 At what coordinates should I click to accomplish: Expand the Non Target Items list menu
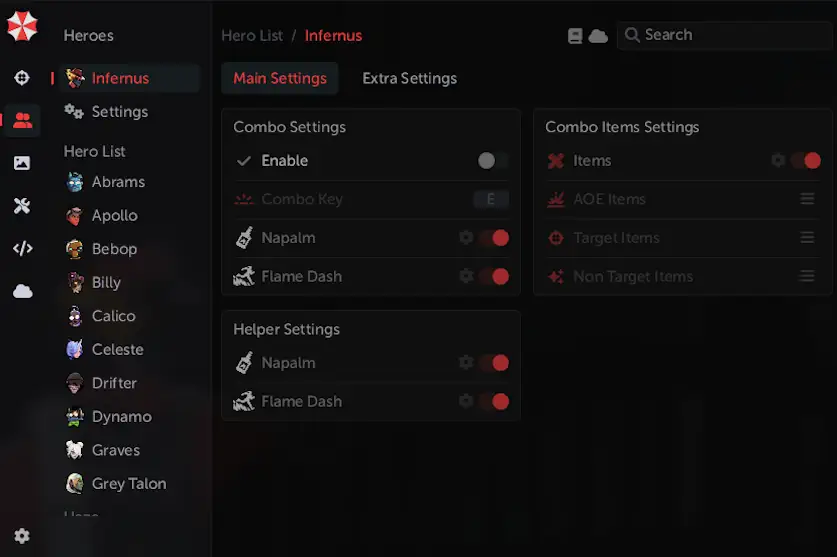click(x=807, y=276)
